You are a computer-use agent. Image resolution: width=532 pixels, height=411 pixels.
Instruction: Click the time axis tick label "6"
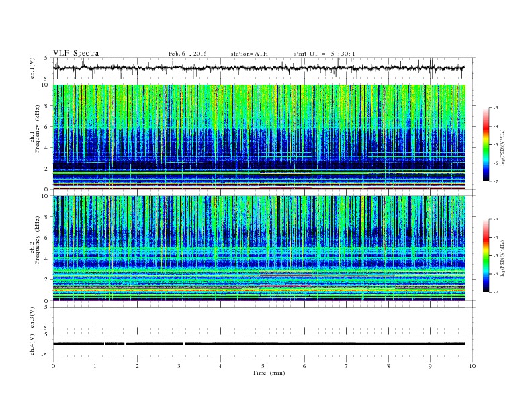304,366
